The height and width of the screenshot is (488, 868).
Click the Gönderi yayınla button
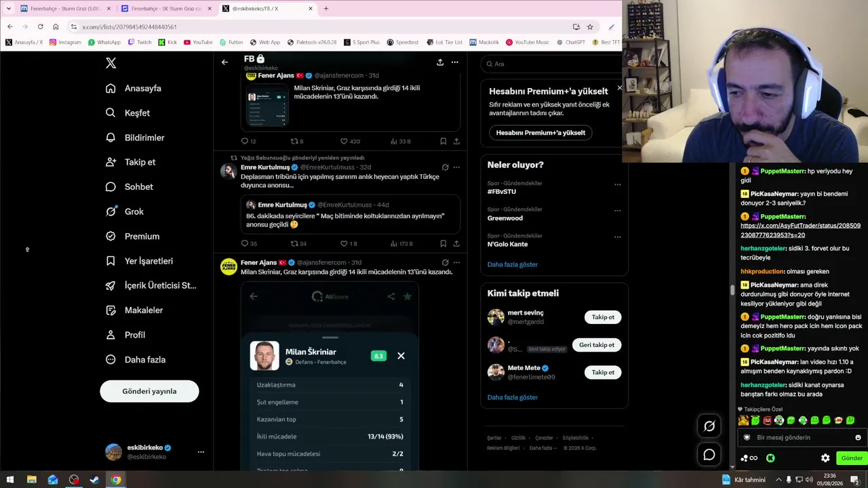[x=149, y=391]
